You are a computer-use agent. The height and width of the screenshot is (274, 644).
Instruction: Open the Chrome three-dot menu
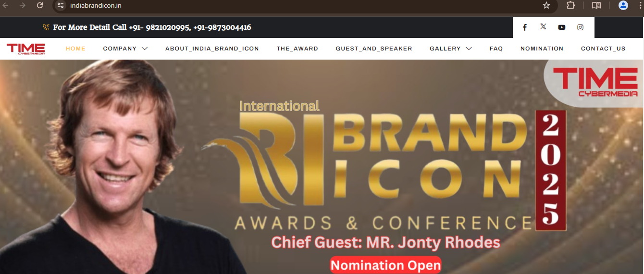click(641, 5)
